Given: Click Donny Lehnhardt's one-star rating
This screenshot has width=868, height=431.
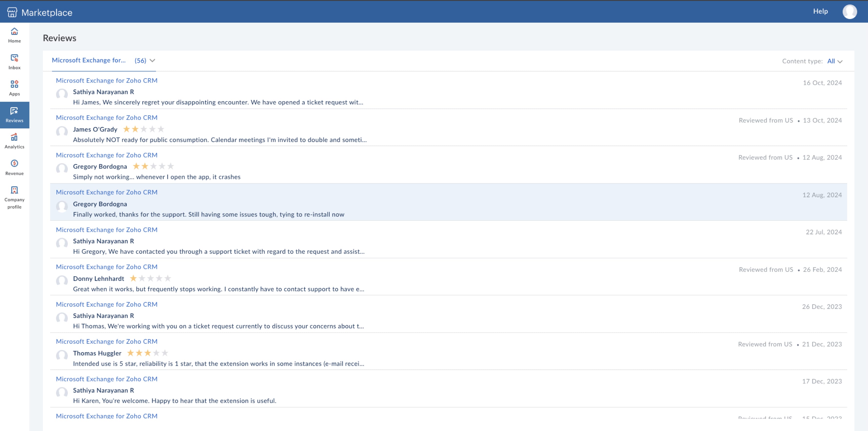Looking at the screenshot, I should click(150, 278).
